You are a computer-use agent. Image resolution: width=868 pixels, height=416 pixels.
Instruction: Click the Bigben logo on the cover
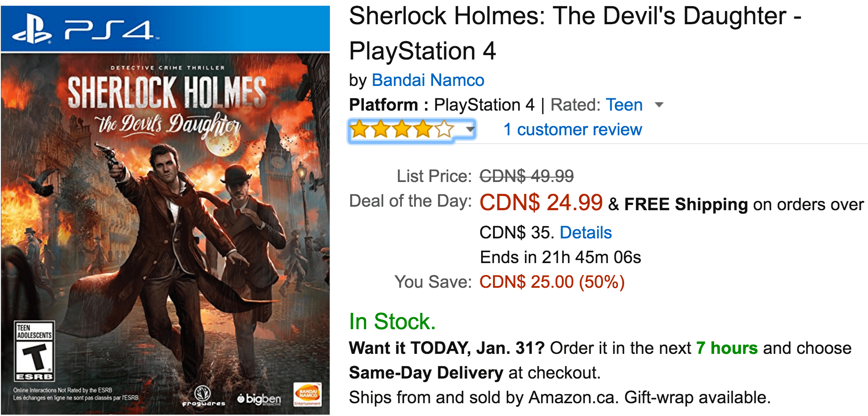point(259,399)
